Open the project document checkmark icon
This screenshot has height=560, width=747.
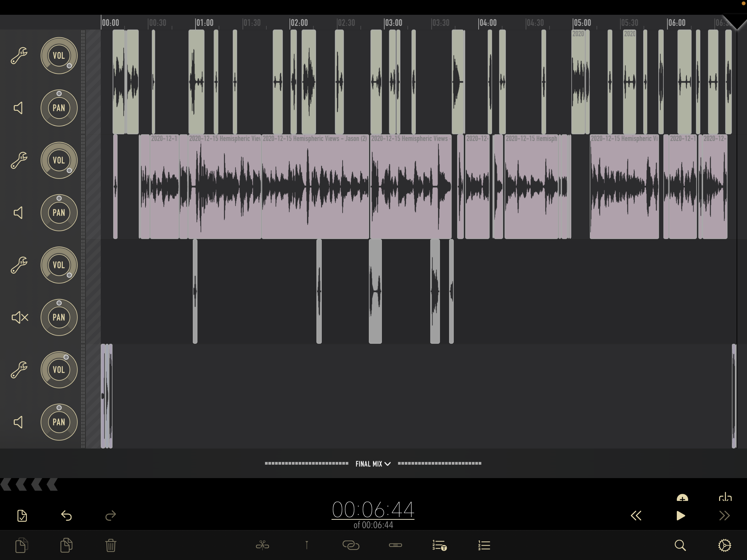[x=22, y=516]
